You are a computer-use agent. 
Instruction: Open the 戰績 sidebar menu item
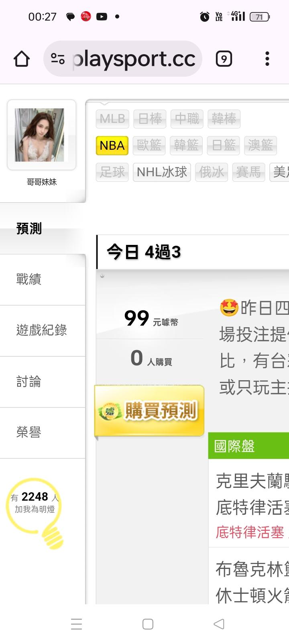[43, 279]
